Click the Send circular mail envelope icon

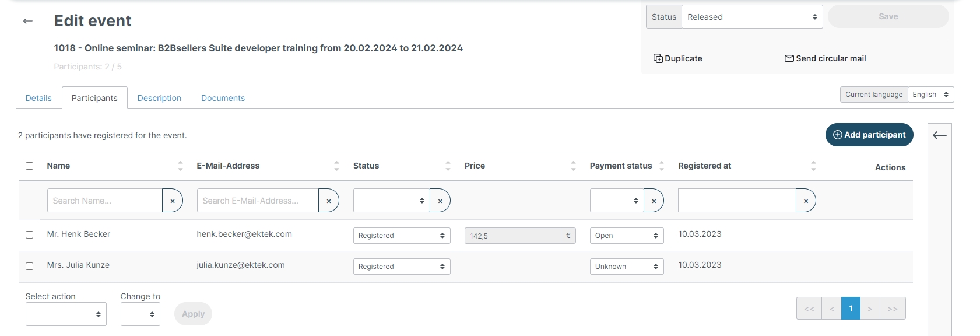tap(789, 58)
